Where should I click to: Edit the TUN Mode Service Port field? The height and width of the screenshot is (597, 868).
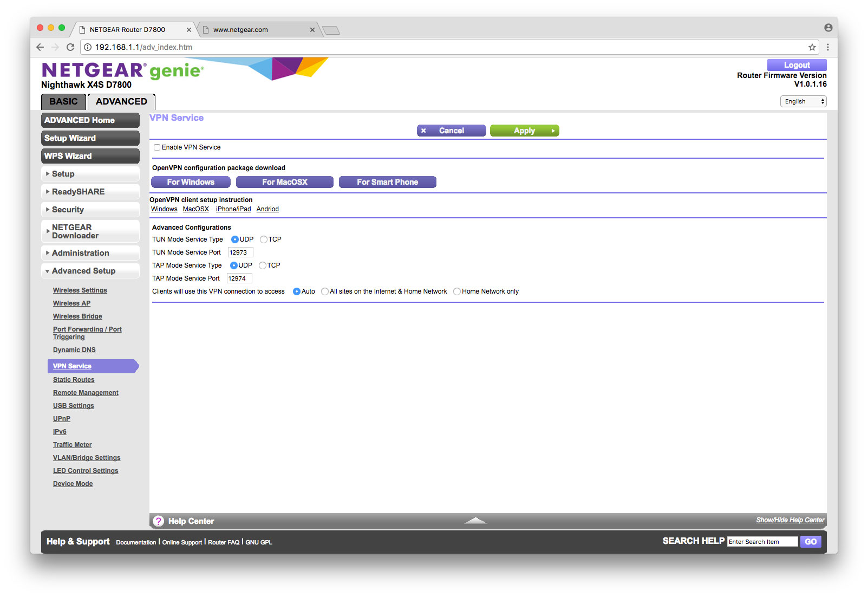(x=240, y=252)
